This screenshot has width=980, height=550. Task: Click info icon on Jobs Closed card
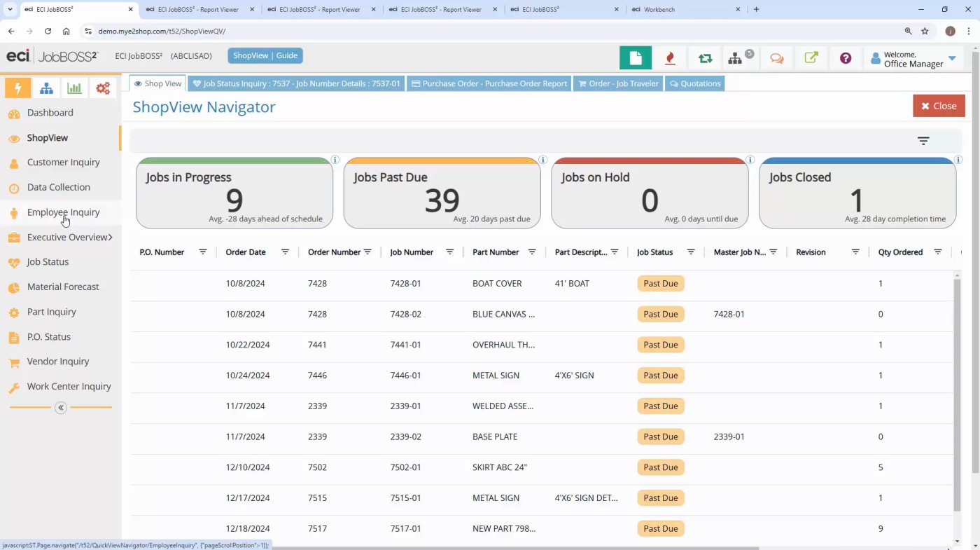[x=958, y=160]
